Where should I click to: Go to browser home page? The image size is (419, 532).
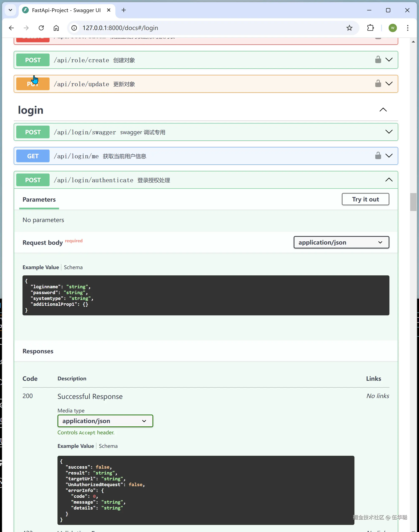[56, 28]
